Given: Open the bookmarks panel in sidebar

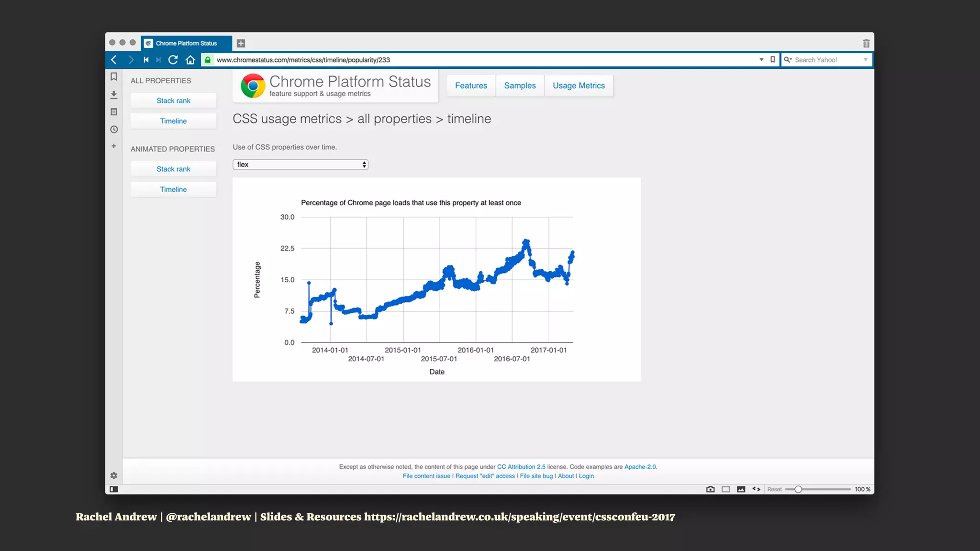Looking at the screenshot, I should pos(114,77).
